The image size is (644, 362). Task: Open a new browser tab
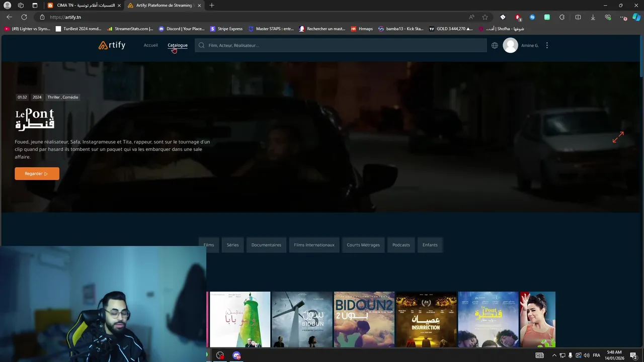pyautogui.click(x=211, y=6)
